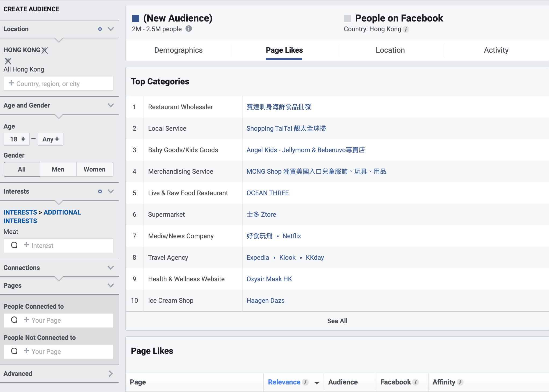Click the info icon beside Country: Hong Kong
This screenshot has height=392, width=549.
[x=406, y=29]
